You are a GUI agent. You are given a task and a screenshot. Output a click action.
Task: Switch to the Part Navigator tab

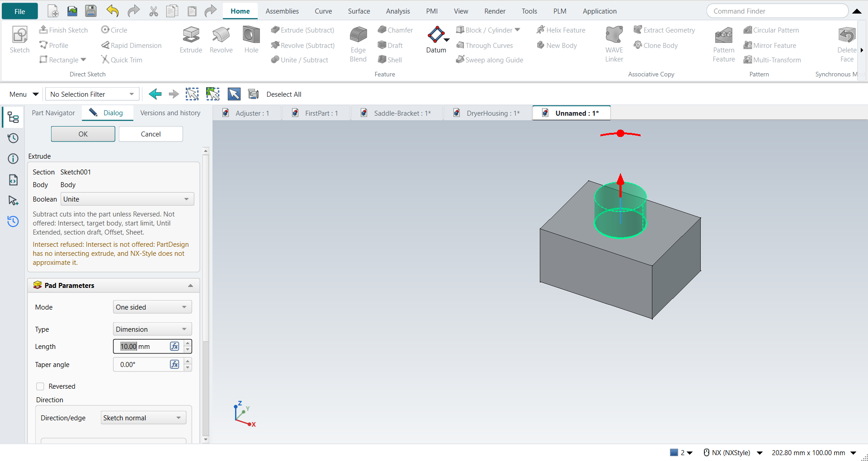click(53, 113)
